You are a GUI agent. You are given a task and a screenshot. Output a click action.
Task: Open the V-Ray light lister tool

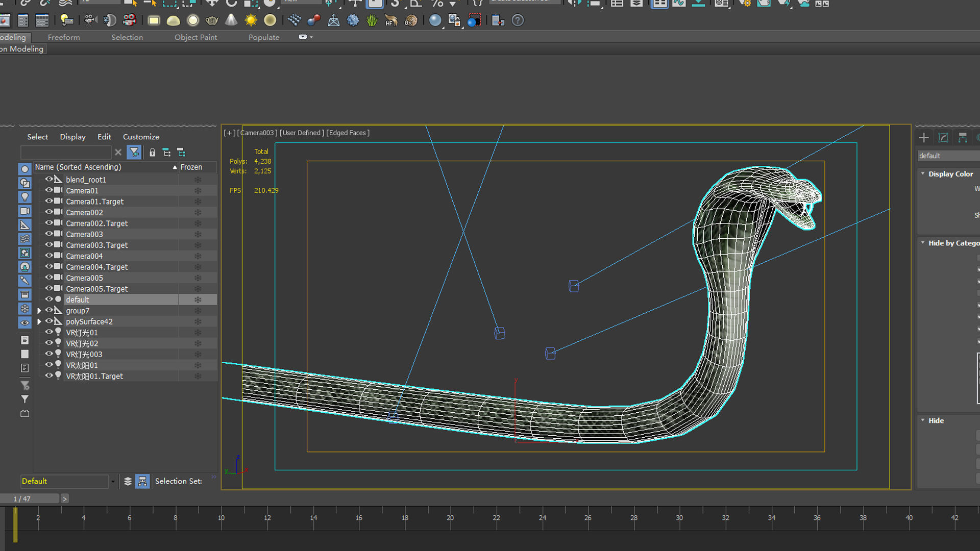[67, 20]
